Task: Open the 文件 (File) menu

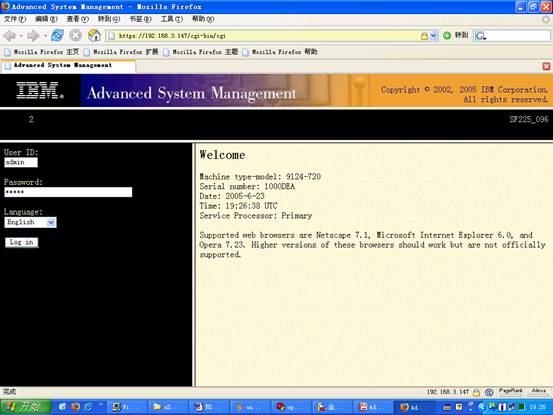Action: tap(15, 19)
